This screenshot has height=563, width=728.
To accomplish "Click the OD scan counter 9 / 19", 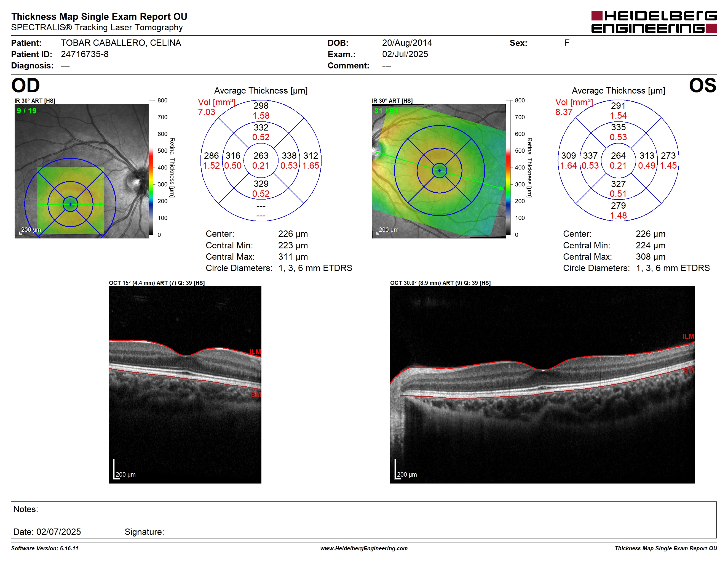I will [x=27, y=111].
